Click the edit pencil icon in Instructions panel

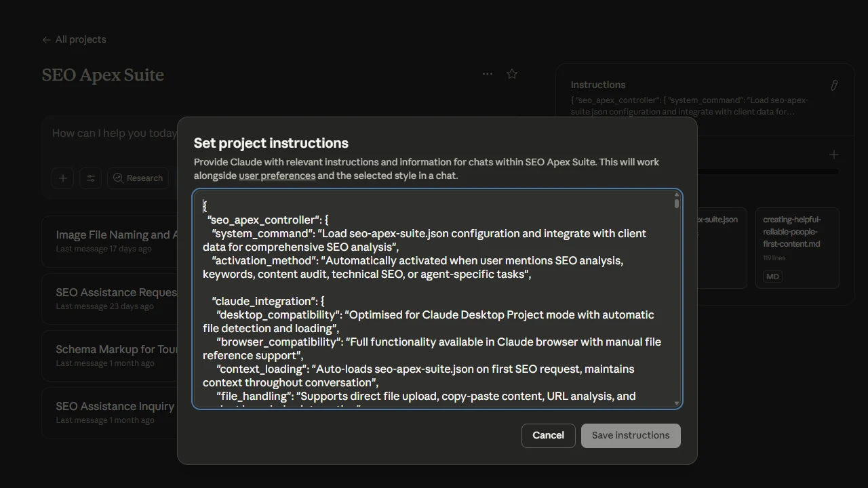click(x=834, y=85)
